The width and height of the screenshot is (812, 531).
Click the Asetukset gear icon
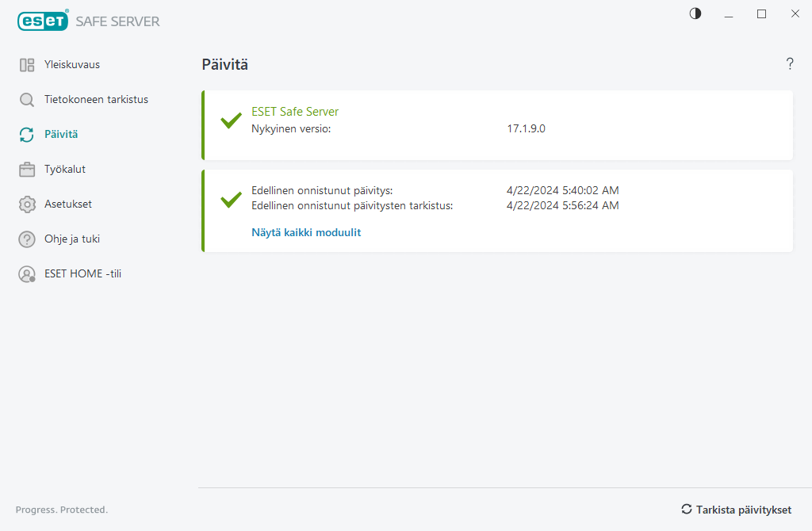tap(27, 204)
